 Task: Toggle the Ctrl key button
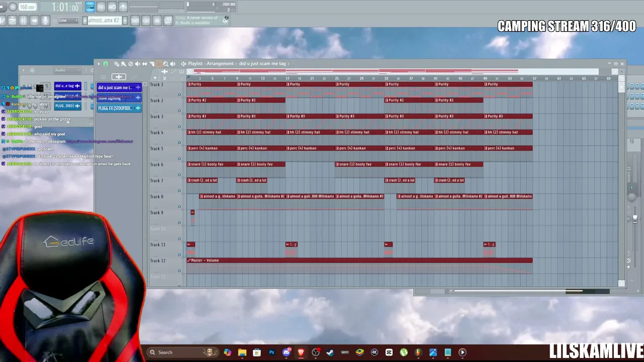tap(146, 21)
